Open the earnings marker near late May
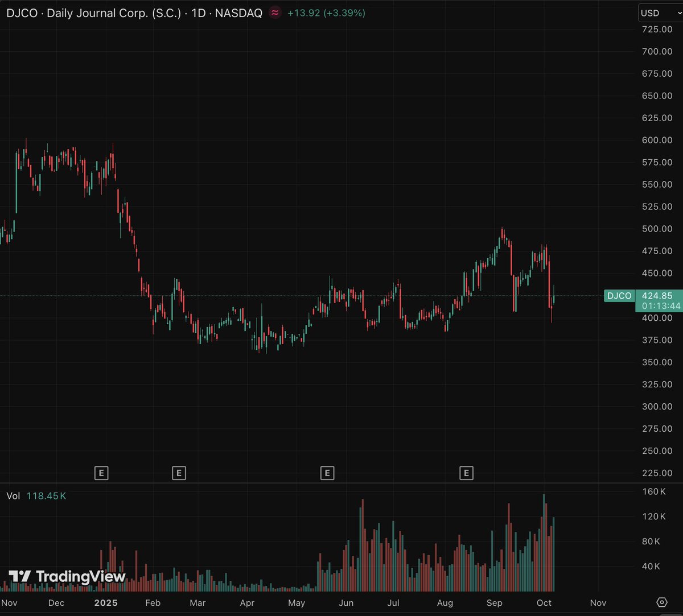 click(327, 473)
